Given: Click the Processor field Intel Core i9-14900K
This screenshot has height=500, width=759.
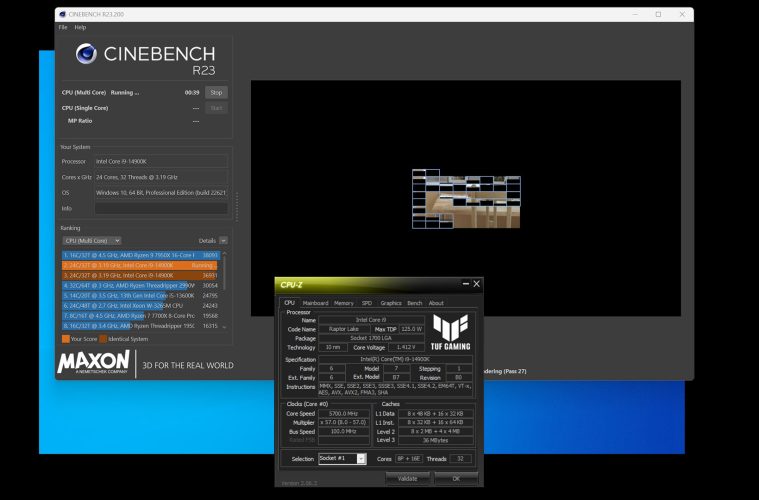Looking at the screenshot, I should pyautogui.click(x=161, y=162).
